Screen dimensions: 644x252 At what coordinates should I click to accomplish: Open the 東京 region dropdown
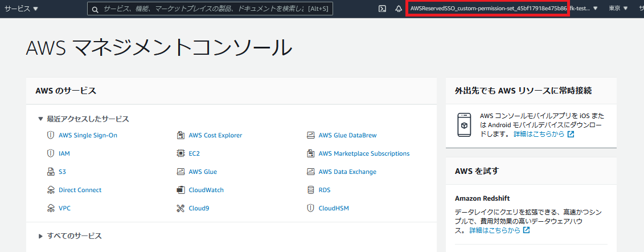618,8
